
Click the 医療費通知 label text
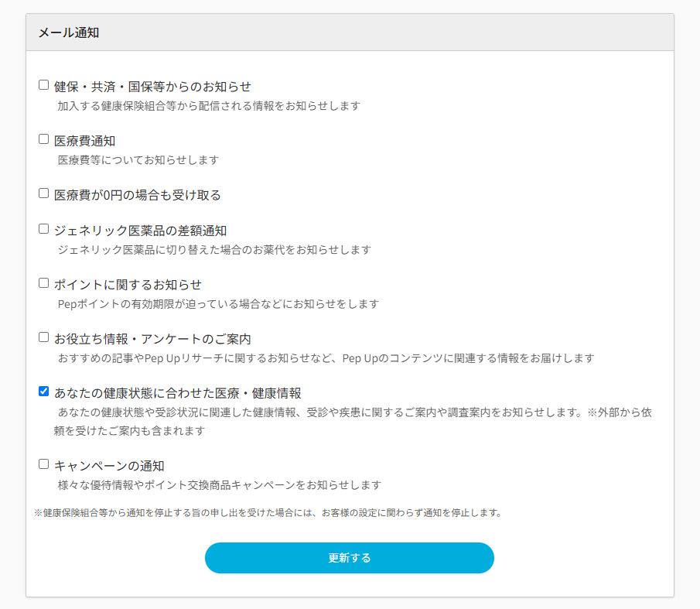pos(85,141)
